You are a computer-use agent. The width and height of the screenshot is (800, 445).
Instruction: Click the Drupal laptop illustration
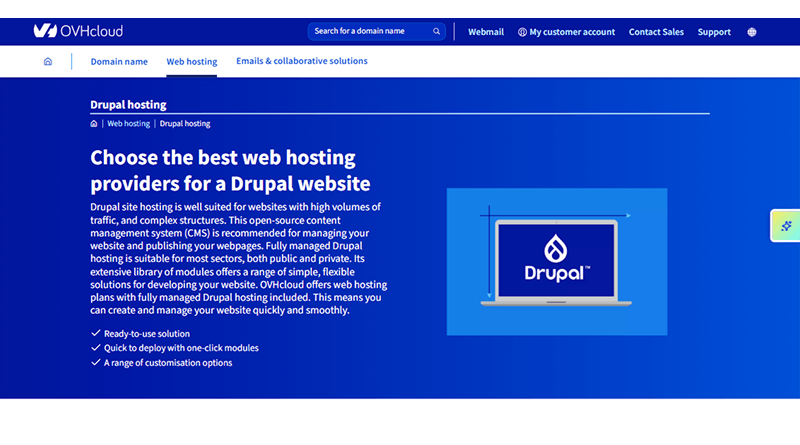click(x=557, y=261)
